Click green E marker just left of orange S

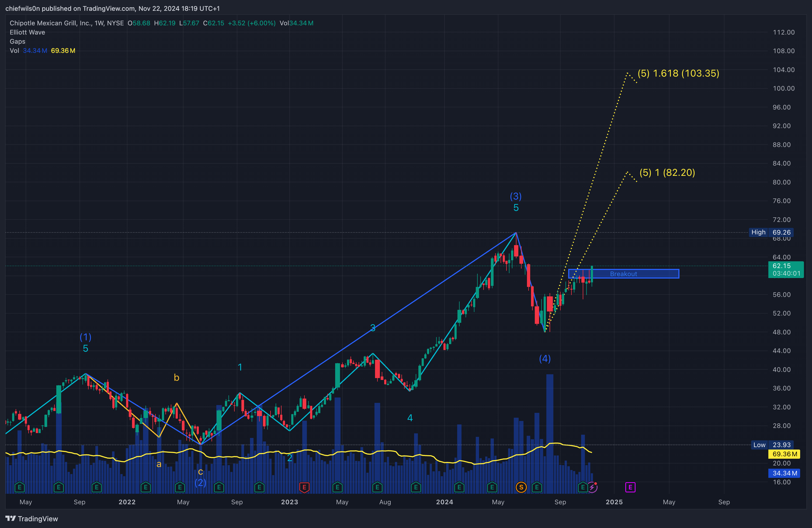click(x=492, y=487)
